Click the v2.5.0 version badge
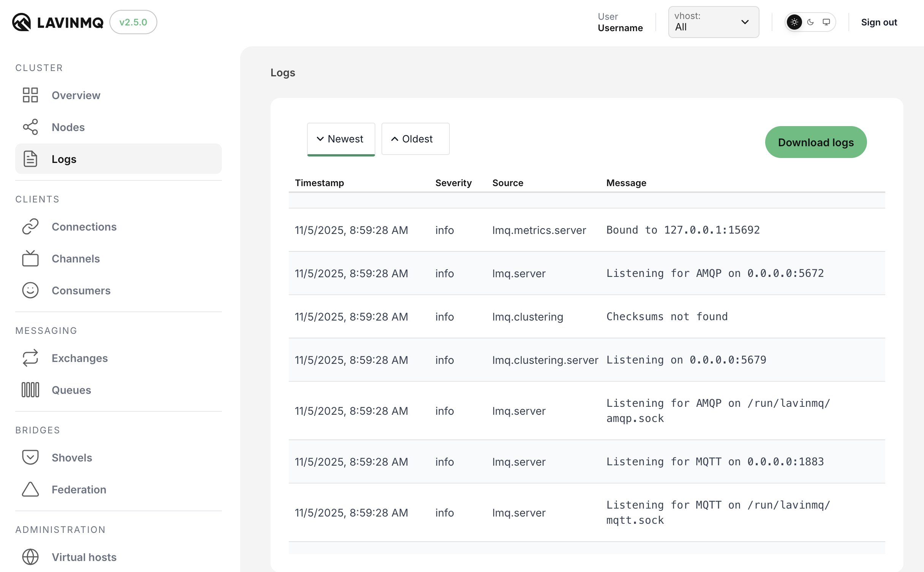This screenshot has height=572, width=924. [133, 22]
